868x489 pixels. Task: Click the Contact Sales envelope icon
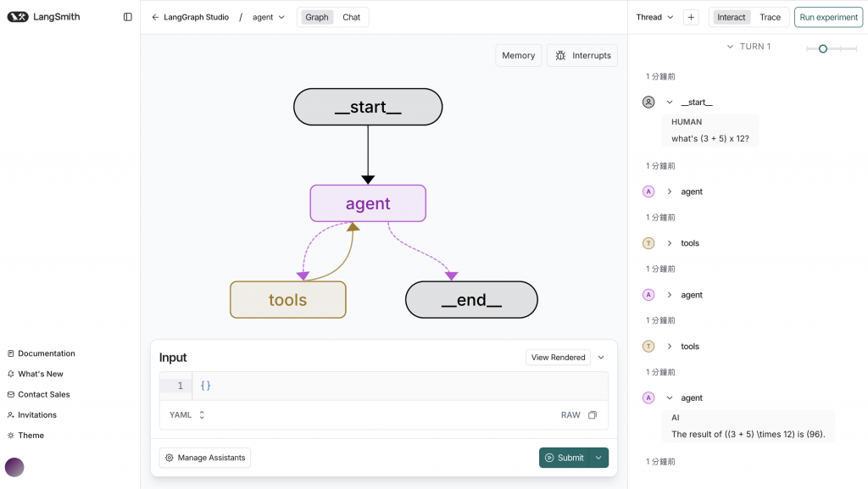pyautogui.click(x=10, y=394)
